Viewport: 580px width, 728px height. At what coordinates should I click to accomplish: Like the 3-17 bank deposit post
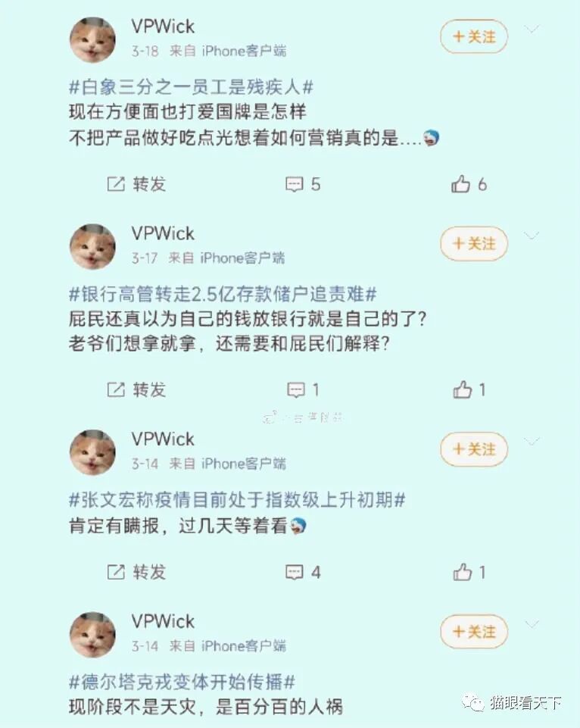coord(469,390)
